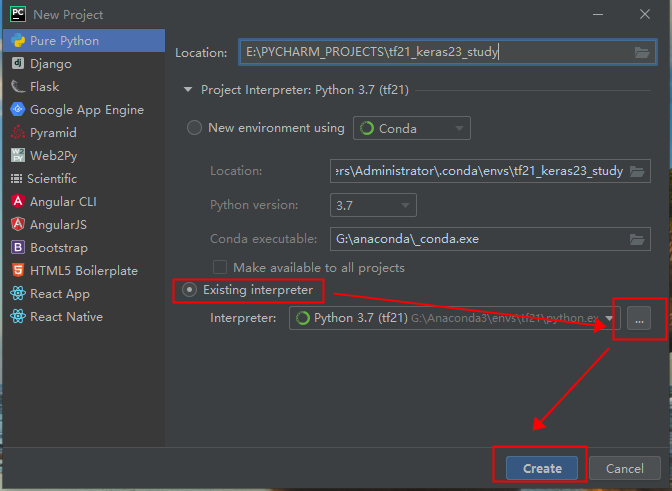
Task: Browse for project location folder icon
Action: (642, 52)
